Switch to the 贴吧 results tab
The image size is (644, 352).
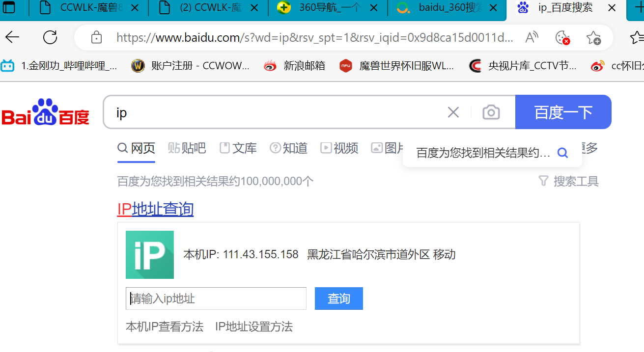[x=187, y=148]
